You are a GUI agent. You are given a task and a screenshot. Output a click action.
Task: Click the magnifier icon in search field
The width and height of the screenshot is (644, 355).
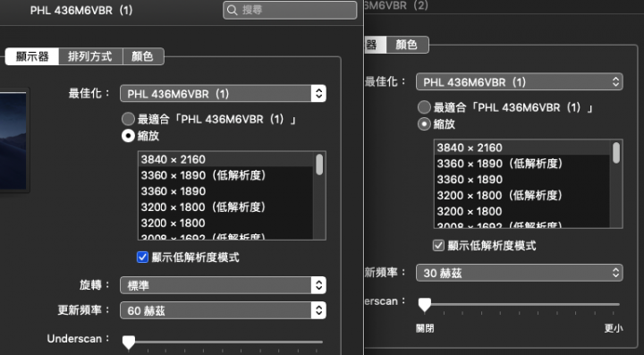232,10
